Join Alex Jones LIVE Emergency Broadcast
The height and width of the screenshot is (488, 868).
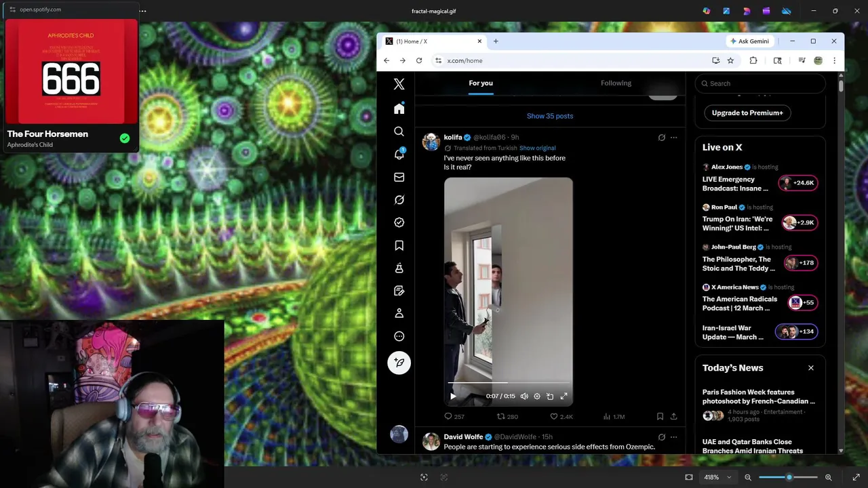pyautogui.click(x=759, y=179)
